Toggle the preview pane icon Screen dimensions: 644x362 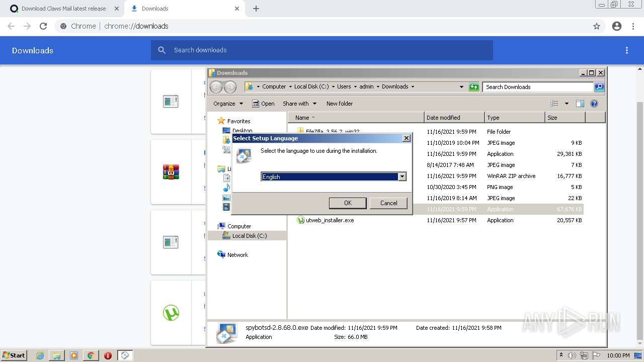[580, 104]
